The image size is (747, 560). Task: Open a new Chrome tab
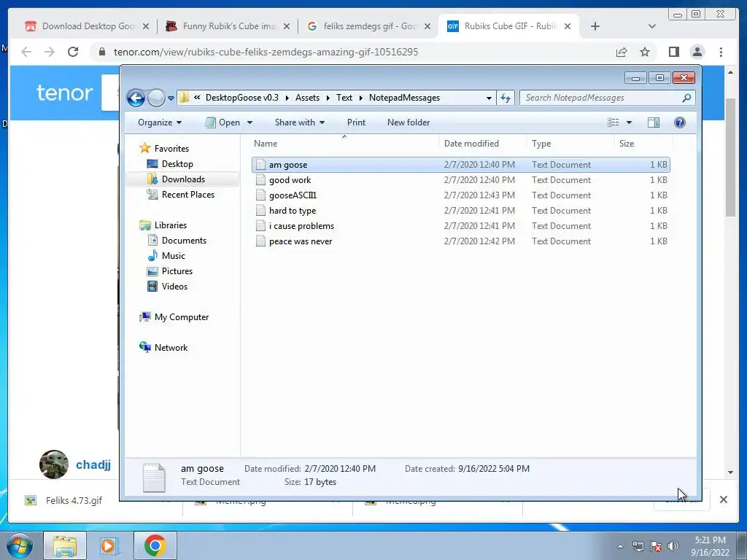pos(595,26)
